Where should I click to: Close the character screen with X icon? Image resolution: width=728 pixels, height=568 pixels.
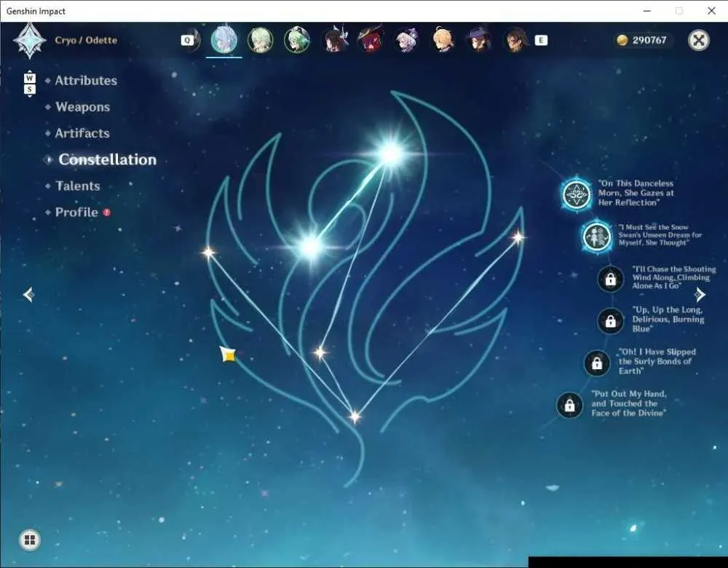699,40
